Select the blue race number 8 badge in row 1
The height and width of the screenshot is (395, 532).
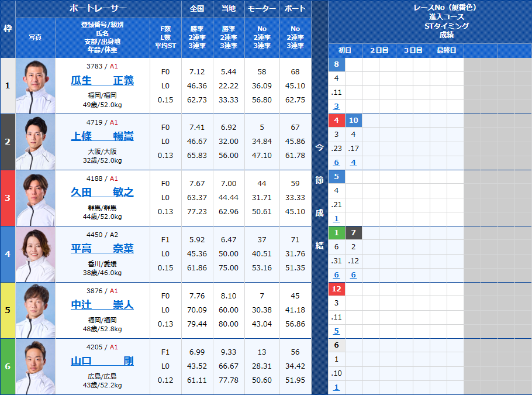click(336, 63)
